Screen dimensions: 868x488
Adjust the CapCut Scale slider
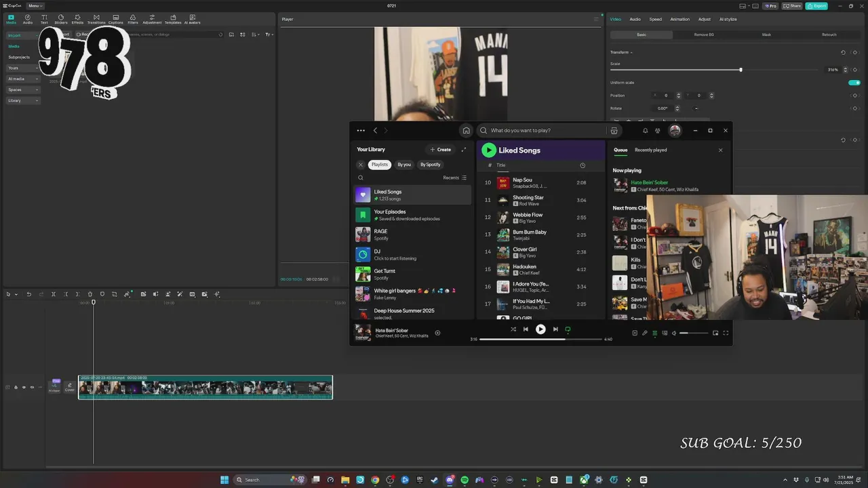(714, 70)
